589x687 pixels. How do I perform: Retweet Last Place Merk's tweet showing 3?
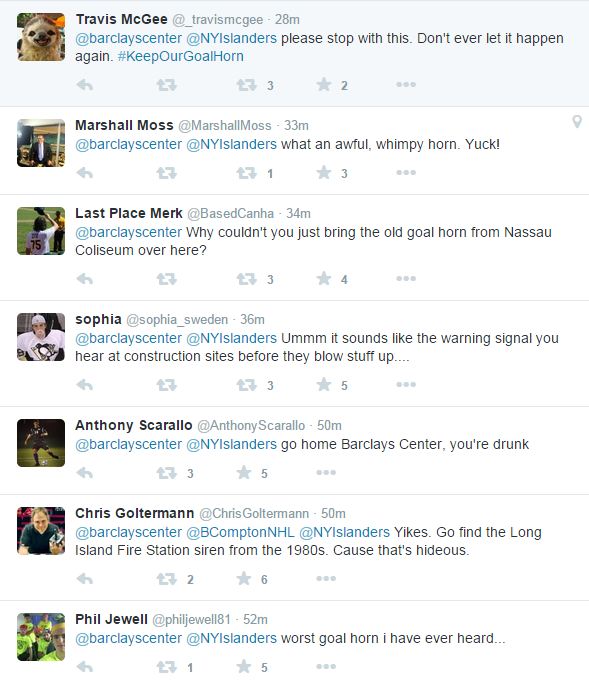(246, 279)
